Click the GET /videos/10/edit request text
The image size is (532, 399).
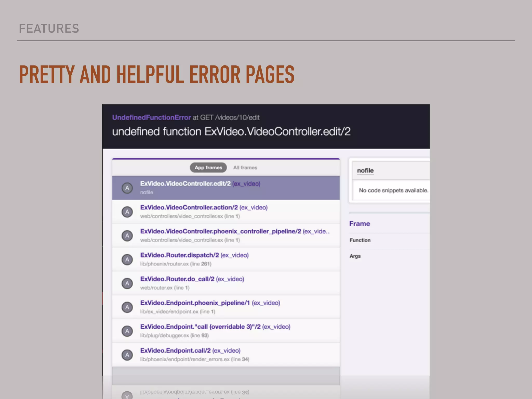[x=230, y=117]
